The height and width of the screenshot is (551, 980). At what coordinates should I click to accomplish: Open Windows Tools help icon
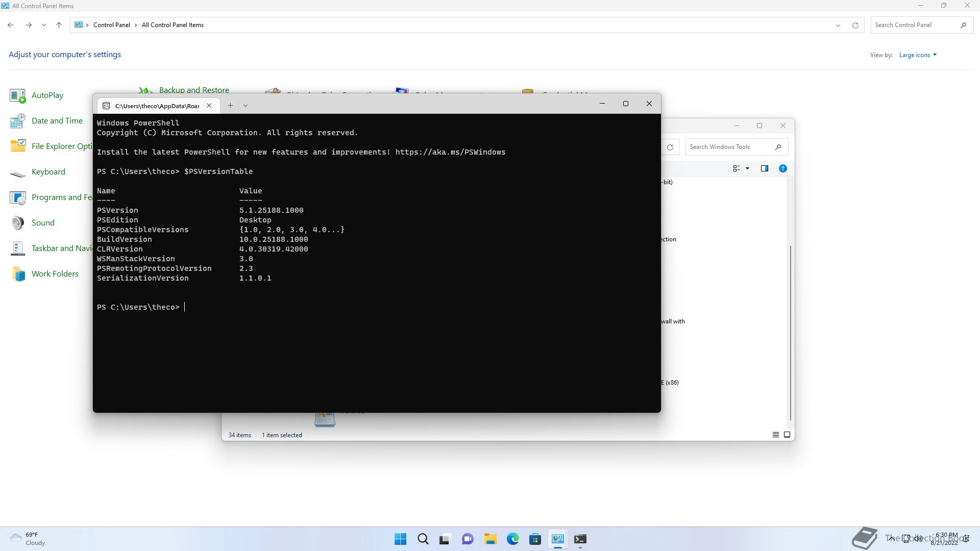pyautogui.click(x=783, y=168)
